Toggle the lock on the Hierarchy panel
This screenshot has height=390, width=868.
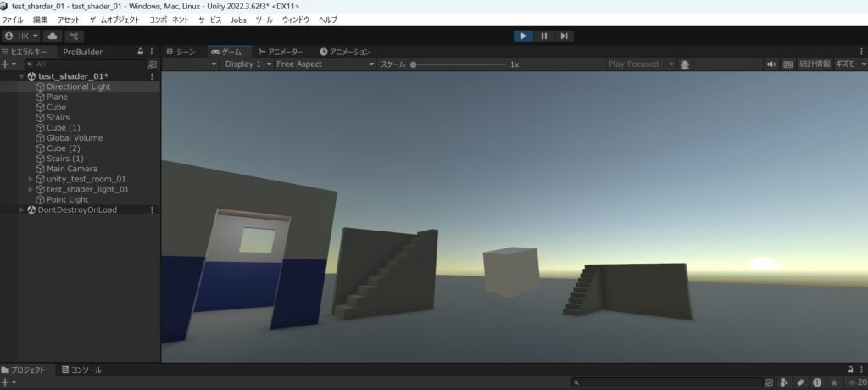[x=141, y=52]
